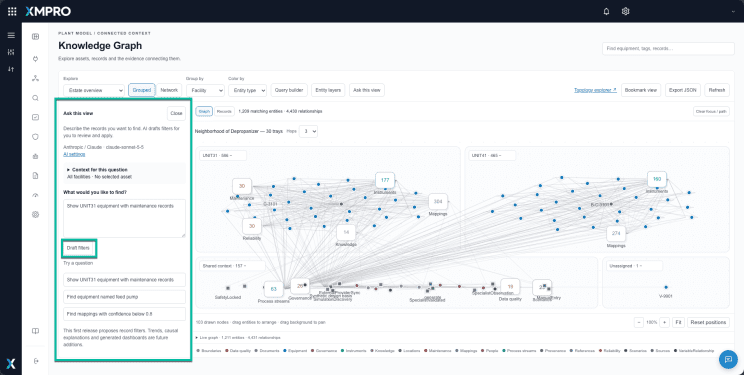Open Topology explorer link

coord(595,90)
